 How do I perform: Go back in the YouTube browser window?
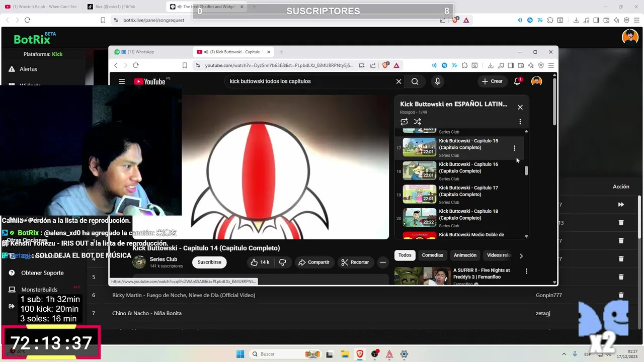pos(116,65)
